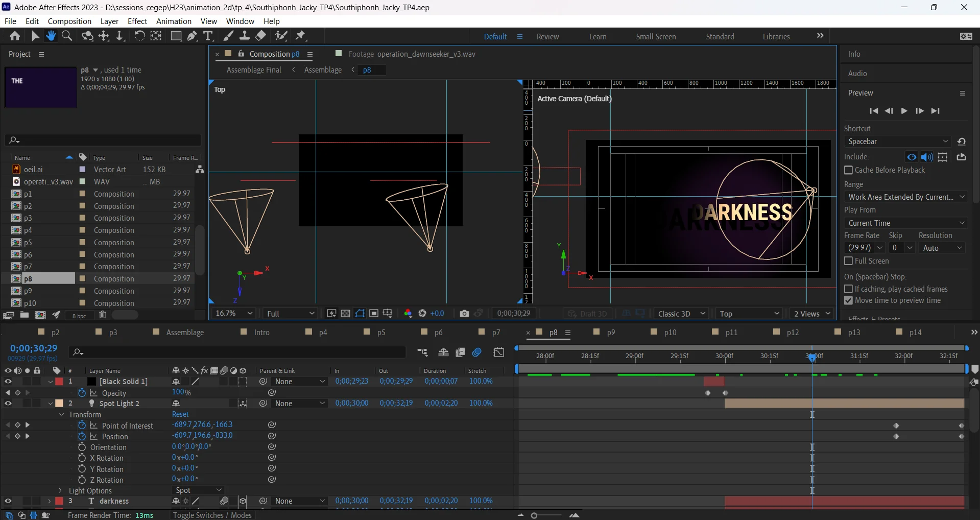Select the Rotation tool
The width and height of the screenshot is (980, 520).
(x=139, y=36)
